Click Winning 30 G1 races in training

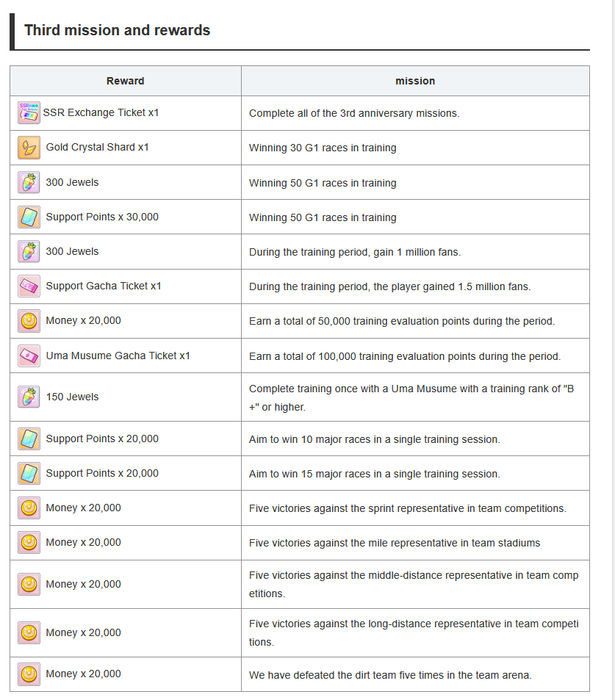323,148
